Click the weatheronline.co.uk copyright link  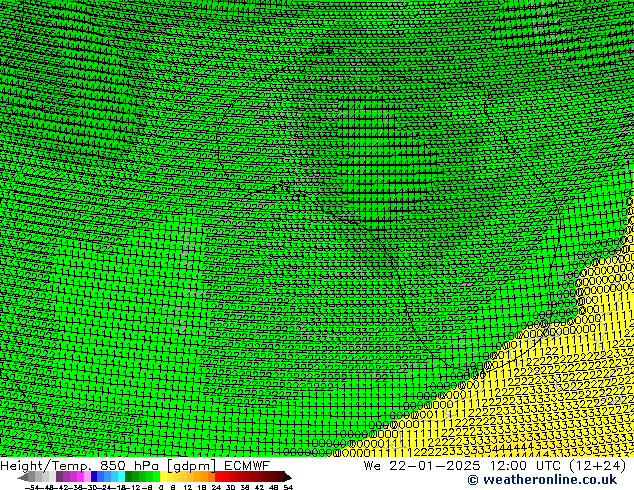point(542,479)
